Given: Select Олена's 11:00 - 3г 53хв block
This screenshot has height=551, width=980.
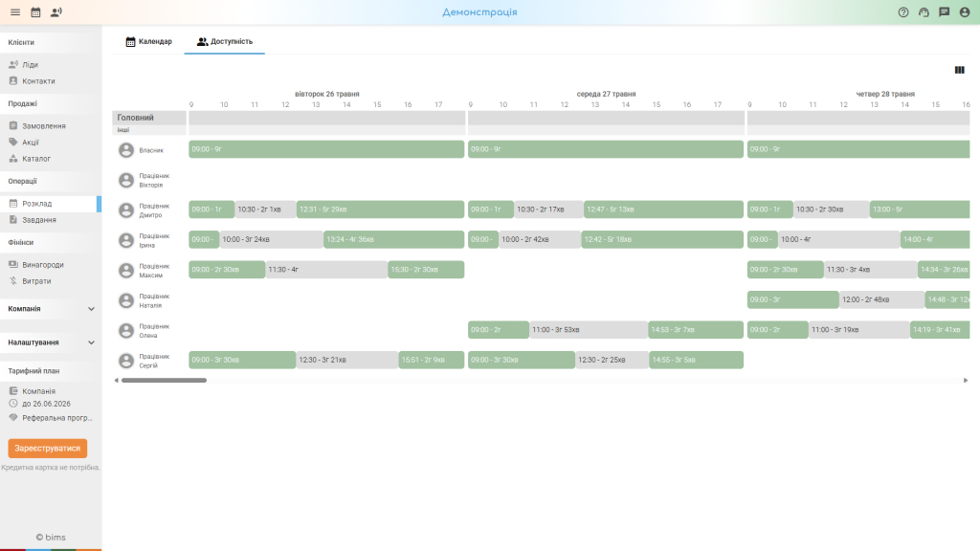Looking at the screenshot, I should pyautogui.click(x=589, y=329).
